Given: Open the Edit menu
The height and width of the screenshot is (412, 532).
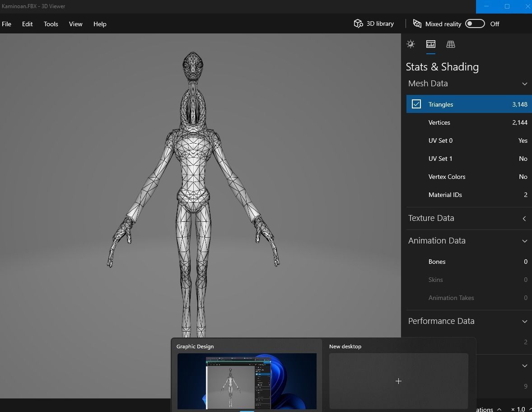Looking at the screenshot, I should [x=27, y=24].
